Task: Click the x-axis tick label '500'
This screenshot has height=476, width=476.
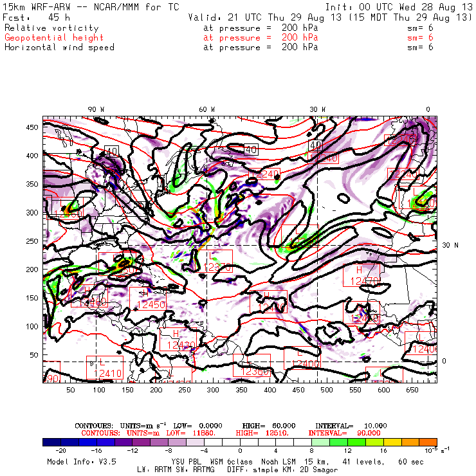Action: coord(327,390)
